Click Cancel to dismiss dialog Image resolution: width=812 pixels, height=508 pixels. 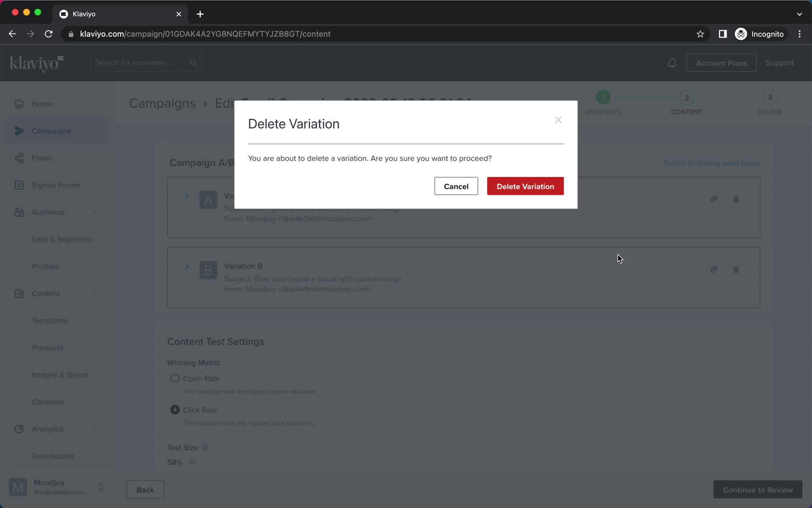click(456, 186)
